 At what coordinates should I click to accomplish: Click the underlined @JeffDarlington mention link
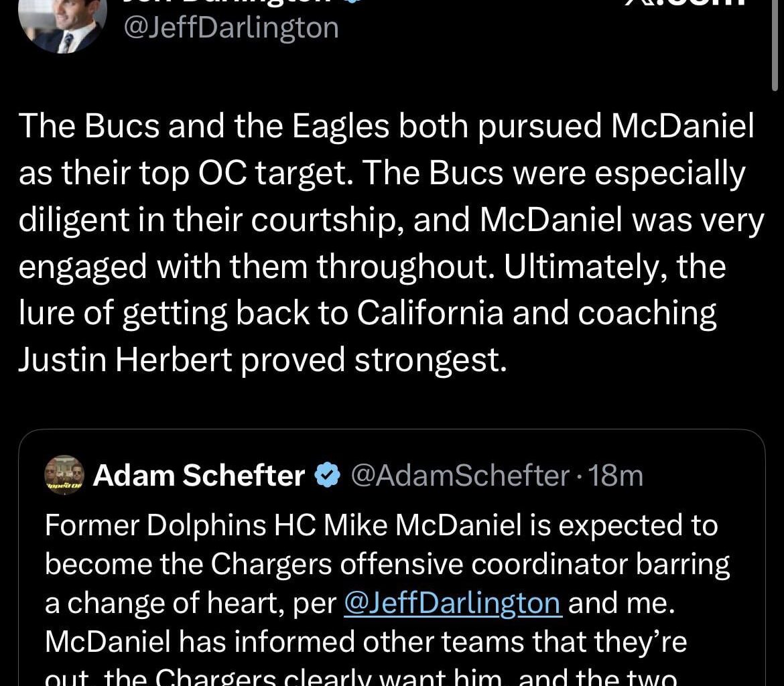[x=453, y=602]
